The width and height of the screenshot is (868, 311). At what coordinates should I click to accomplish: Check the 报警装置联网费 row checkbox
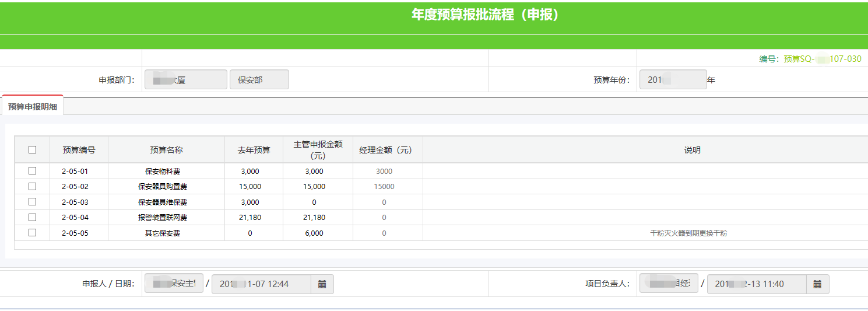point(32,217)
